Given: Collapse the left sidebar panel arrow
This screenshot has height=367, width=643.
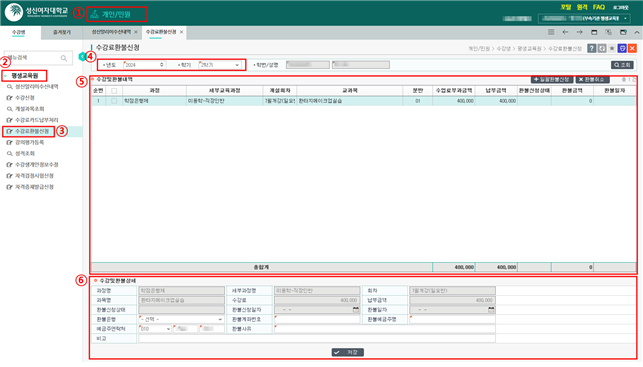Looking at the screenshot, I should (x=81, y=57).
